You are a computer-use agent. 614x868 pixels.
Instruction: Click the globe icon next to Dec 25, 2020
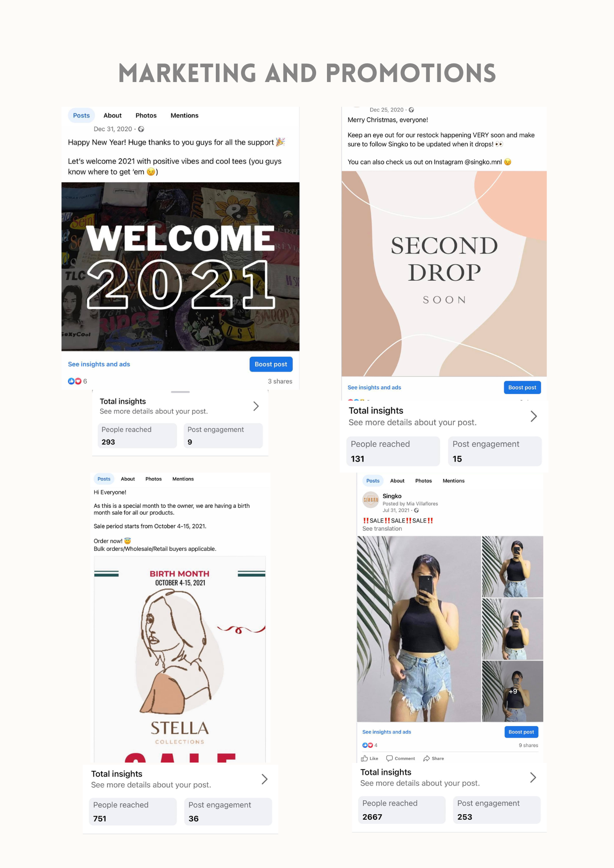point(411,110)
